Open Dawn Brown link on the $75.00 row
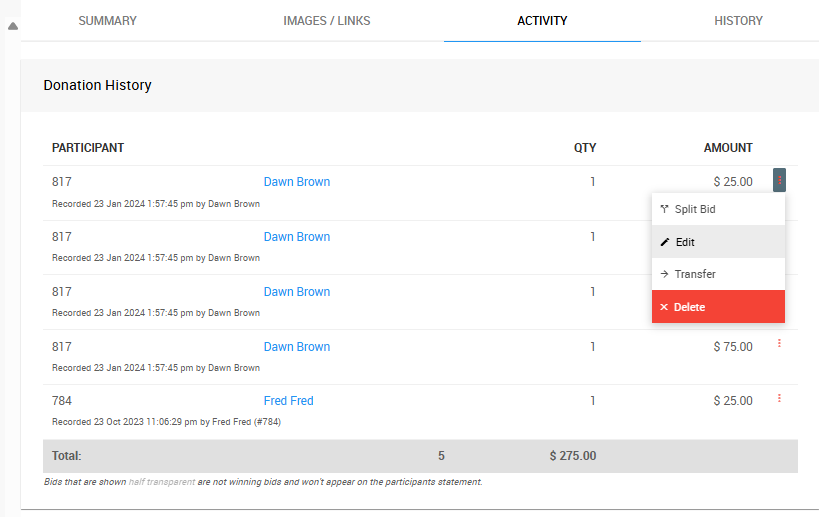This screenshot has height=517, width=819. click(297, 347)
